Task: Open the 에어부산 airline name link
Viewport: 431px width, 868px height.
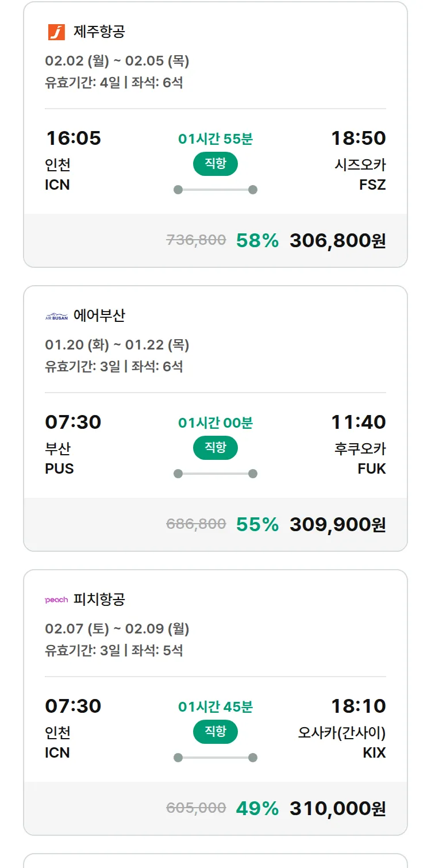Action: click(99, 316)
